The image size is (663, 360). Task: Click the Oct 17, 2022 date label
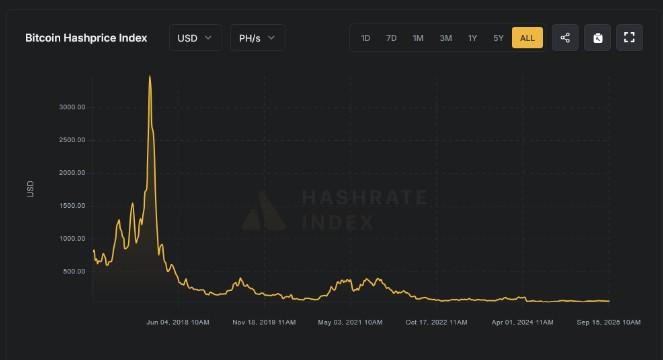[x=436, y=322]
